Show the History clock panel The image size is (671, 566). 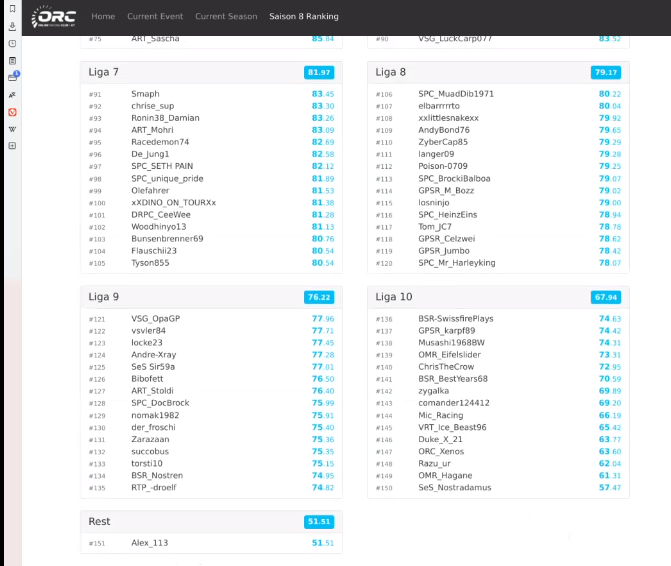11,44
